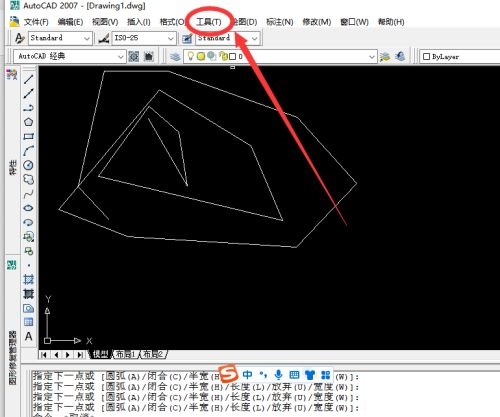Click the ByLayer color swatch box
Viewport: 500px width, 417px height.
tap(426, 57)
